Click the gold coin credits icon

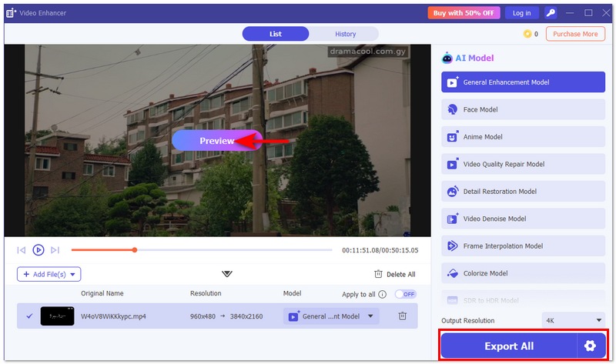(527, 34)
